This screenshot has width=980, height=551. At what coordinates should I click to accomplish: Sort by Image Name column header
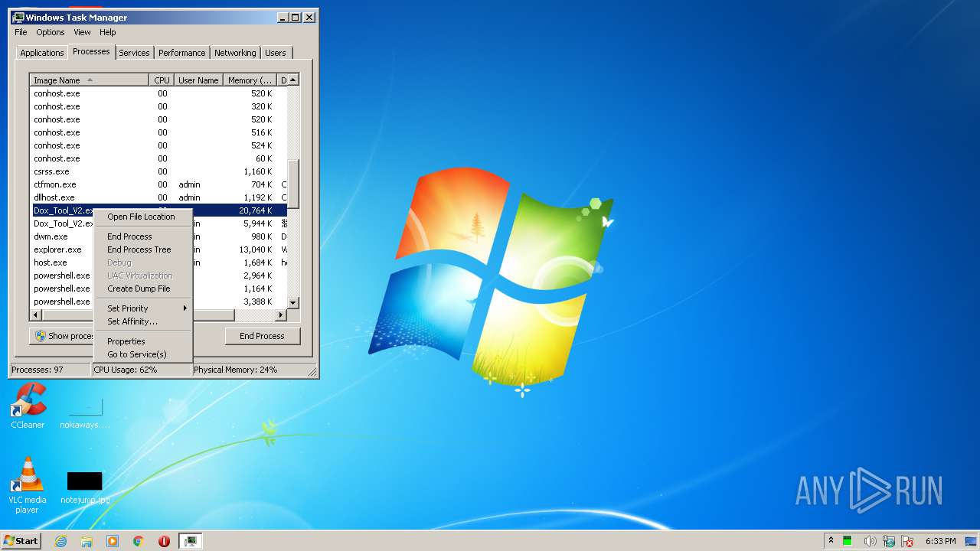[x=90, y=80]
